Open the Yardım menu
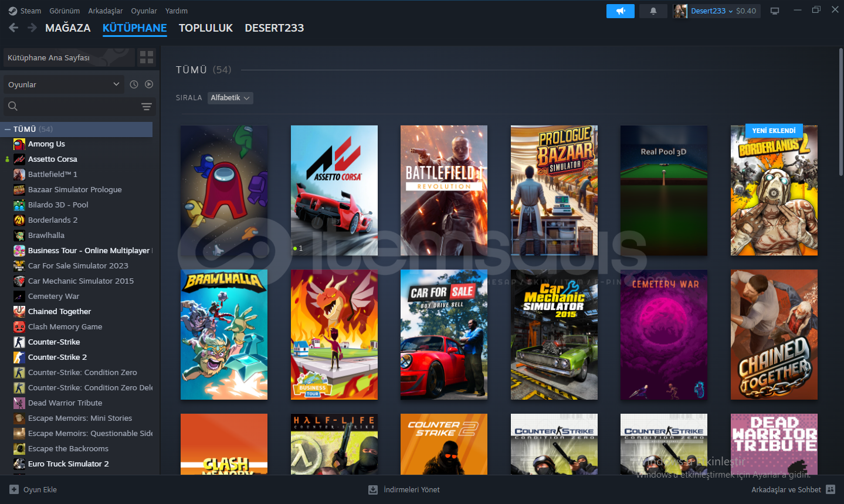The height and width of the screenshot is (504, 844). pos(177,11)
